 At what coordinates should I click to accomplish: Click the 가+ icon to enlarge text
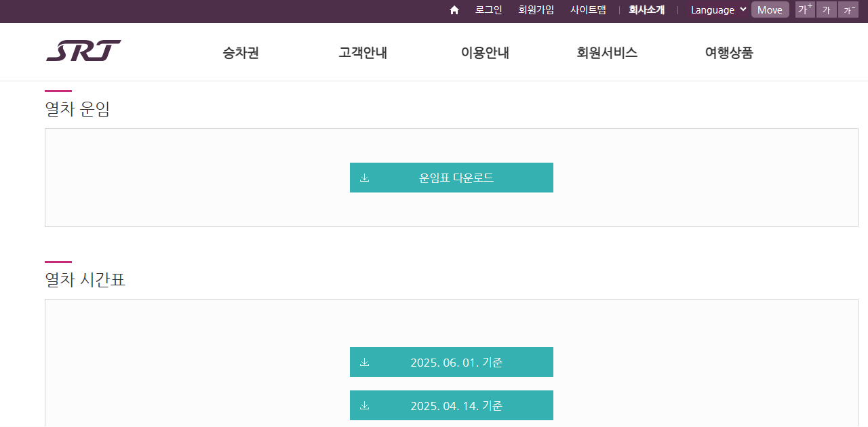804,9
